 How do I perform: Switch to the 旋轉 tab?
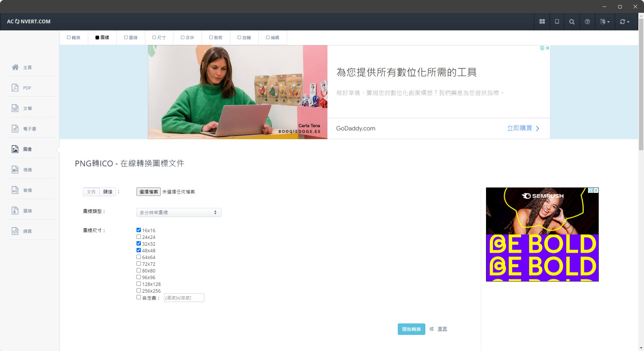tap(244, 38)
